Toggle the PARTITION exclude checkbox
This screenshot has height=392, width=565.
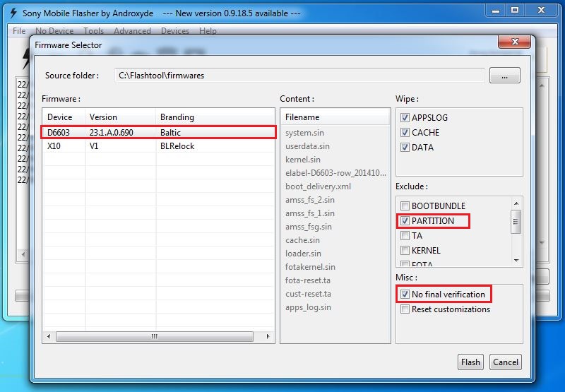pos(405,220)
